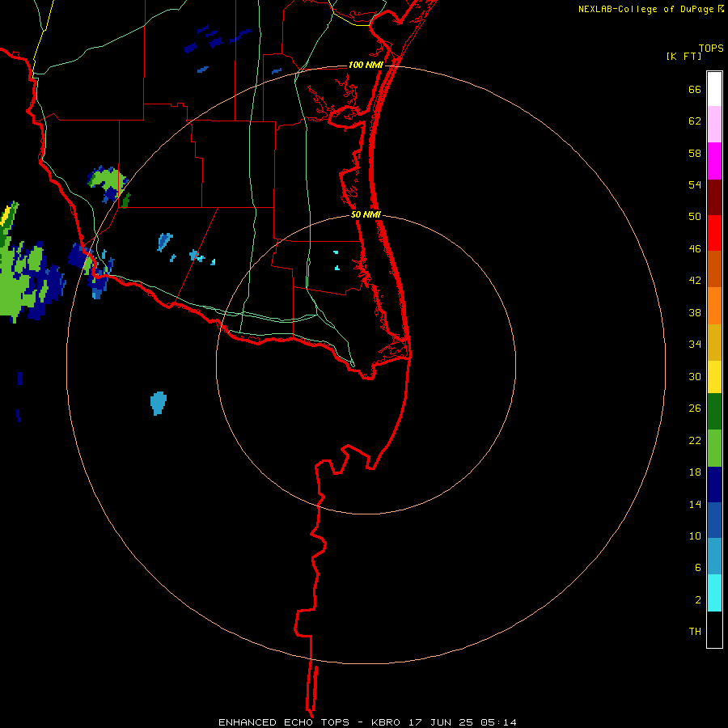
Task: Click the 42 legend value
Action: (695, 281)
